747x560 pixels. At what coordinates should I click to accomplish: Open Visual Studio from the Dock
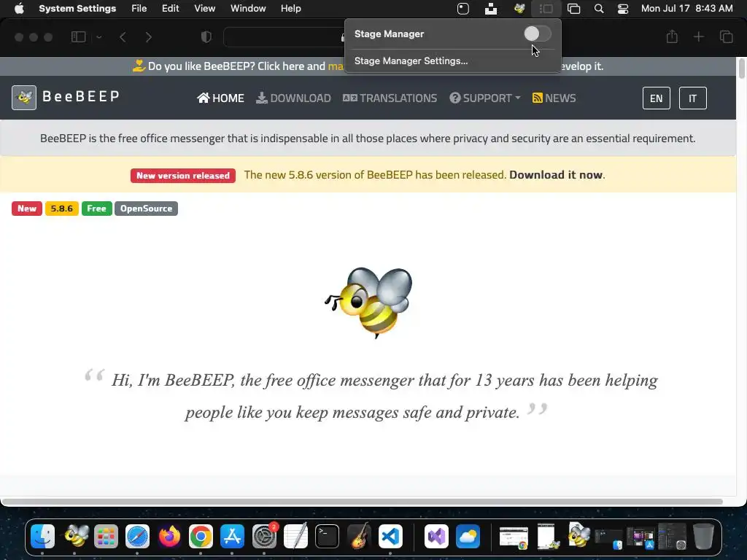(436, 536)
